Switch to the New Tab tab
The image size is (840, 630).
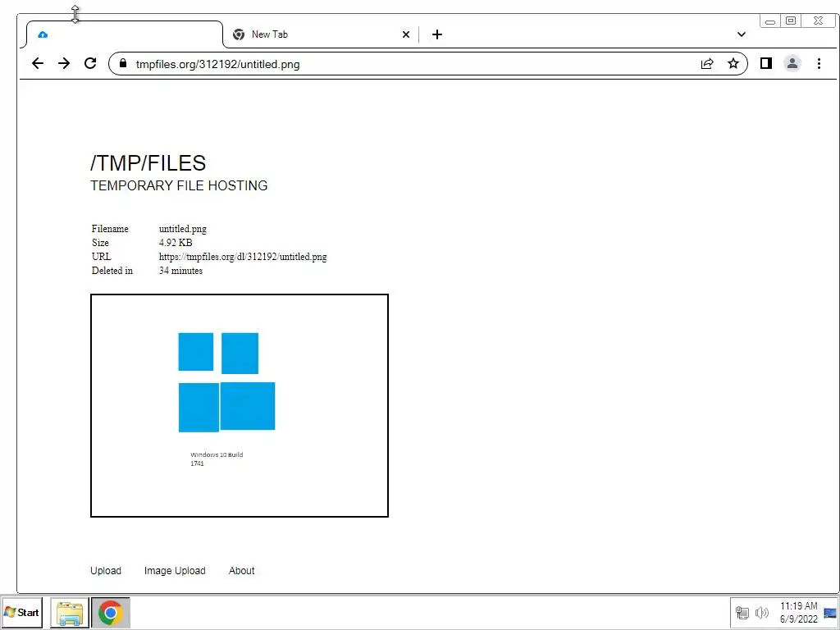321,34
